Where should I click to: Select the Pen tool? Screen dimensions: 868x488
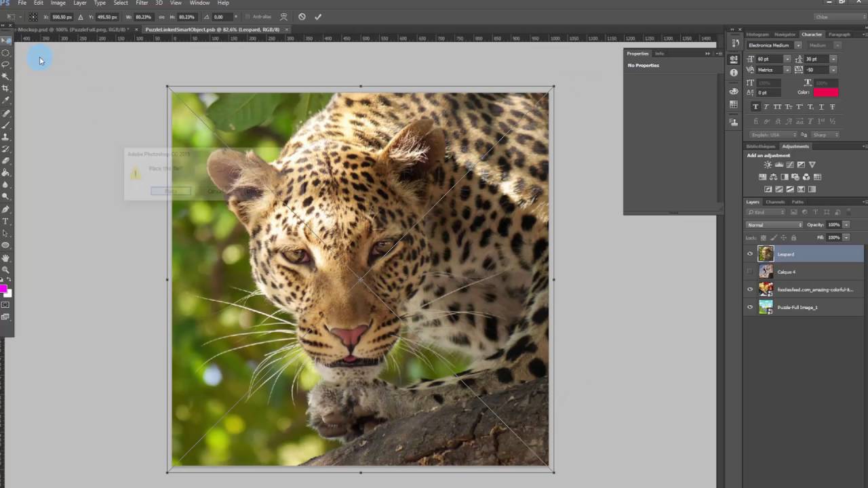[5, 209]
